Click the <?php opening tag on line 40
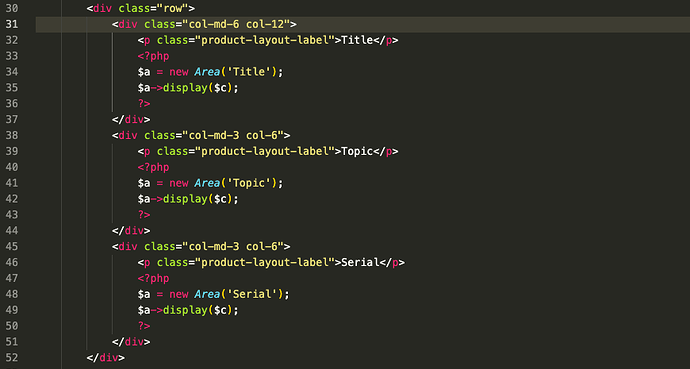690x369 pixels. tap(153, 167)
